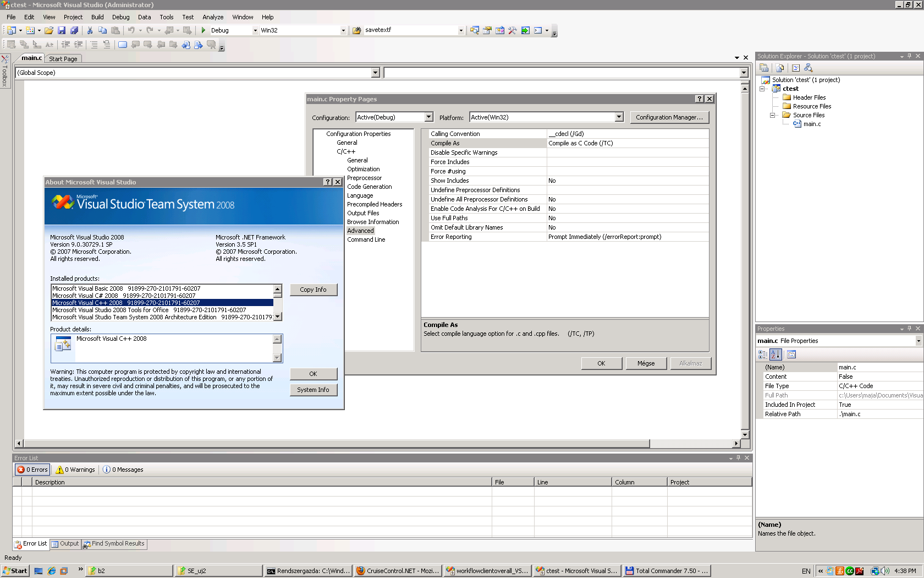This screenshot has height=578, width=924.
Task: Click the Paste clipboard icon
Action: (115, 30)
